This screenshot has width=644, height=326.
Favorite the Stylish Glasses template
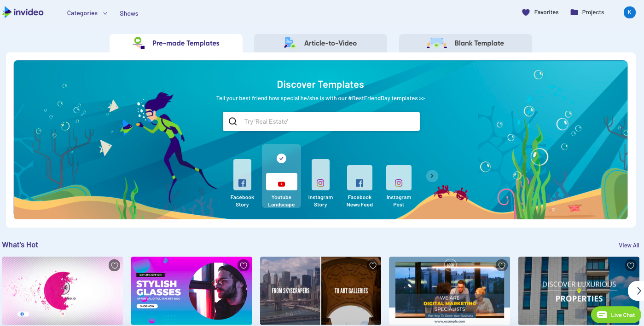[x=244, y=265]
